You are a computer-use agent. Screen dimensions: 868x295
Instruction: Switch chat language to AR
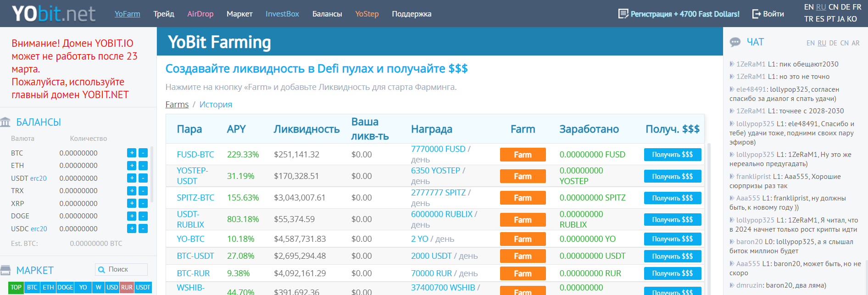pyautogui.click(x=856, y=43)
